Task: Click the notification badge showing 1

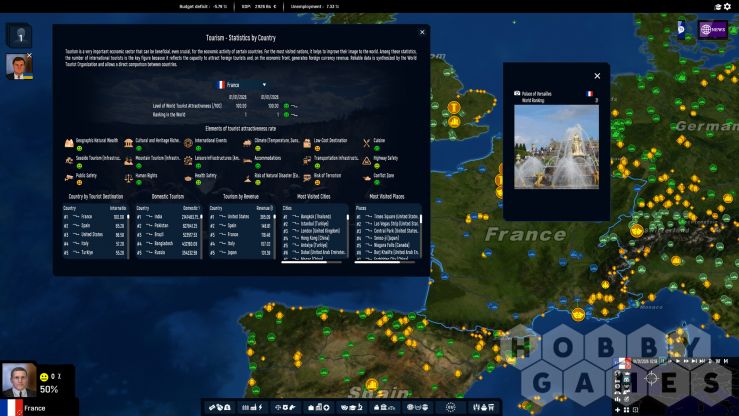Action: click(x=19, y=36)
